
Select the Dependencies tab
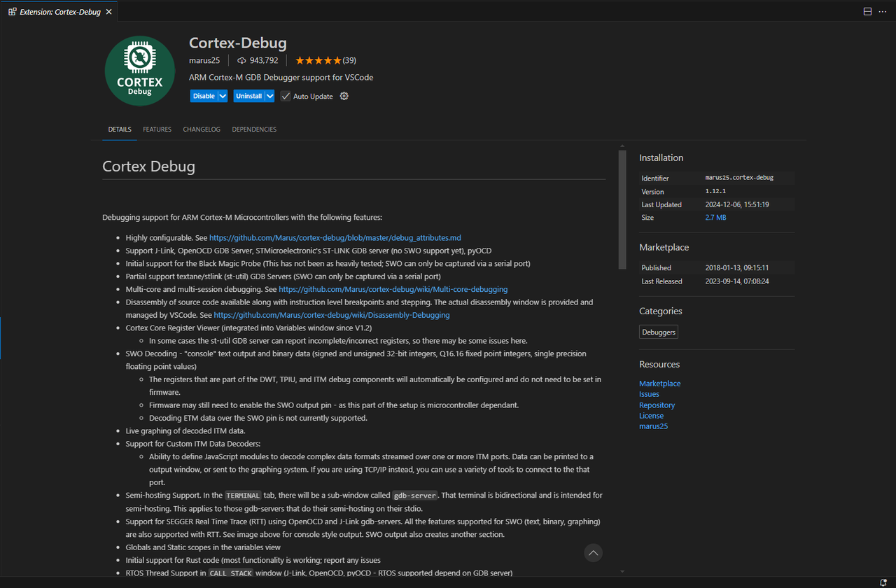254,129
